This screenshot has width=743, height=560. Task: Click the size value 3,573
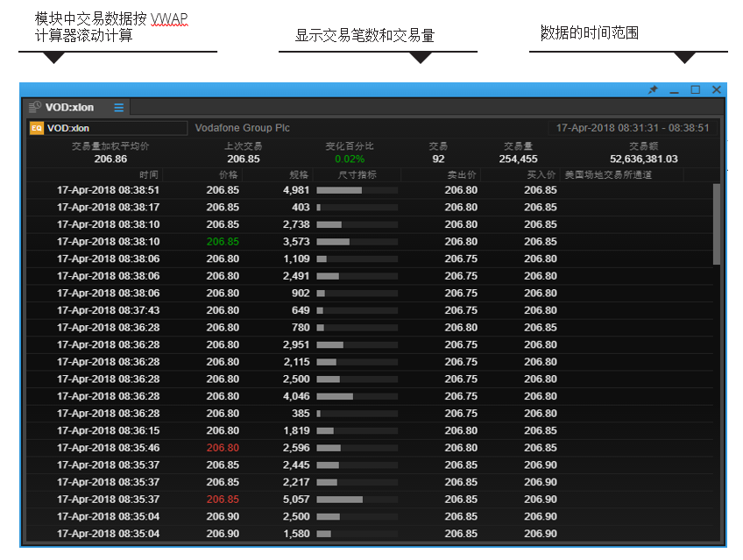pos(296,242)
